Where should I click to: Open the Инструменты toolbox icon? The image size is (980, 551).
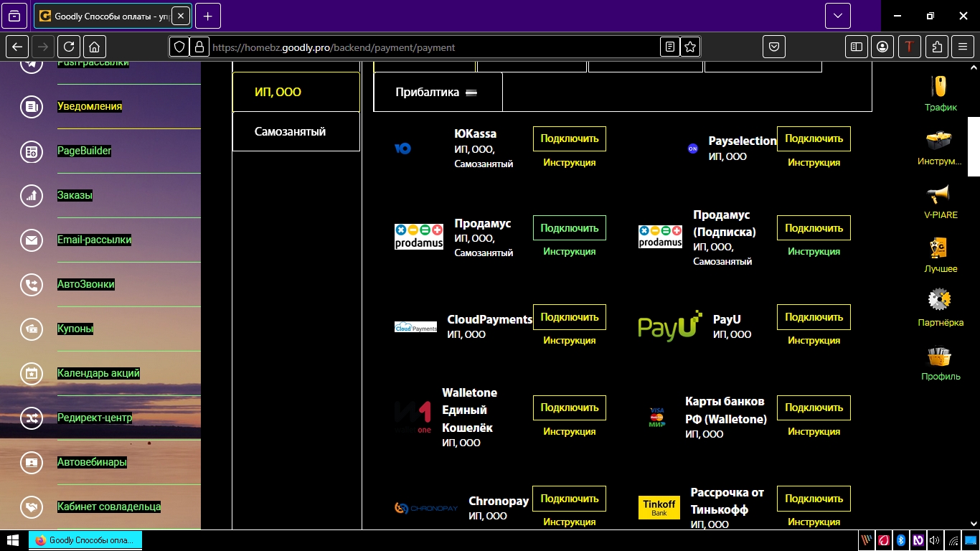click(x=940, y=141)
